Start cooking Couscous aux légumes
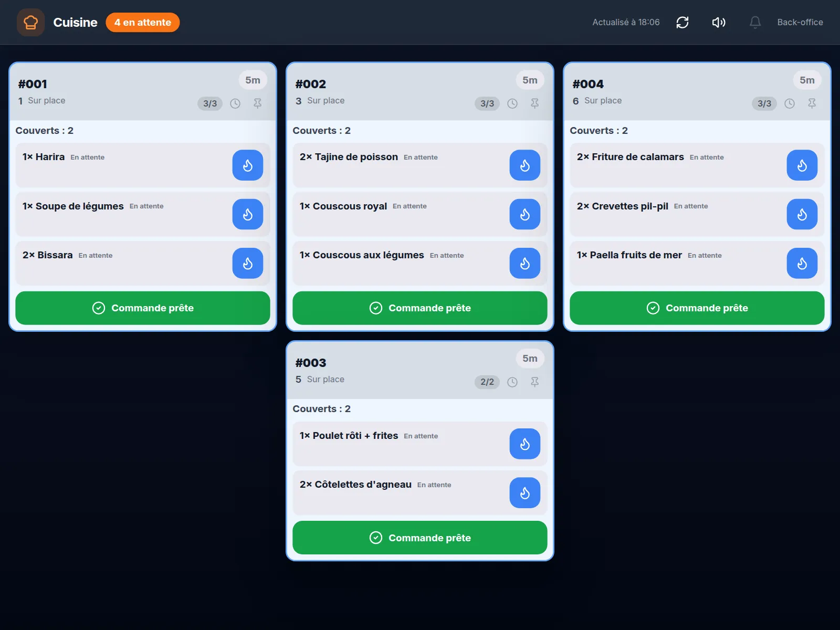 click(x=525, y=263)
